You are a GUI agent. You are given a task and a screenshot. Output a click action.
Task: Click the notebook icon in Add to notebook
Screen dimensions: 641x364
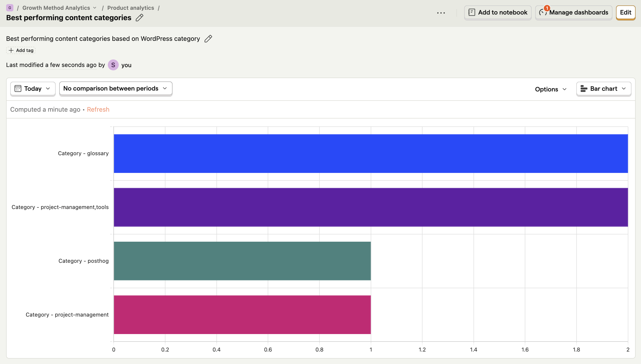[471, 12]
